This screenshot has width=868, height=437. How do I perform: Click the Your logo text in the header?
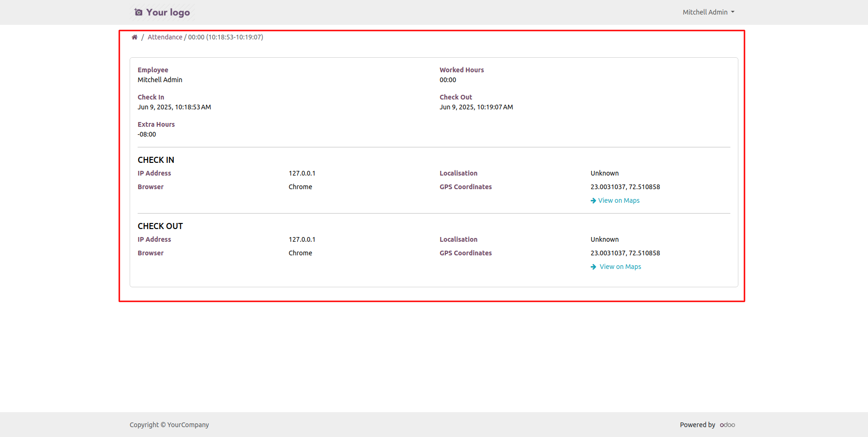(168, 12)
